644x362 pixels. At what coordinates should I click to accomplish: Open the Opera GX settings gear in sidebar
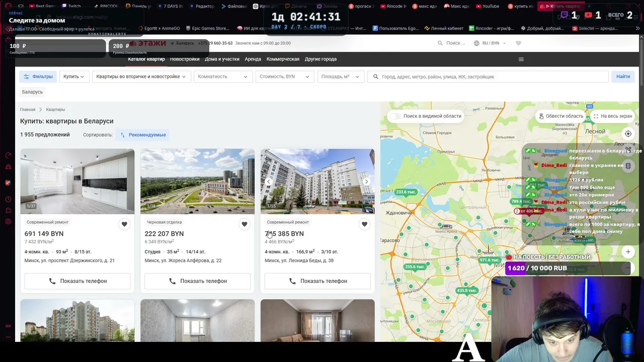tap(8, 222)
